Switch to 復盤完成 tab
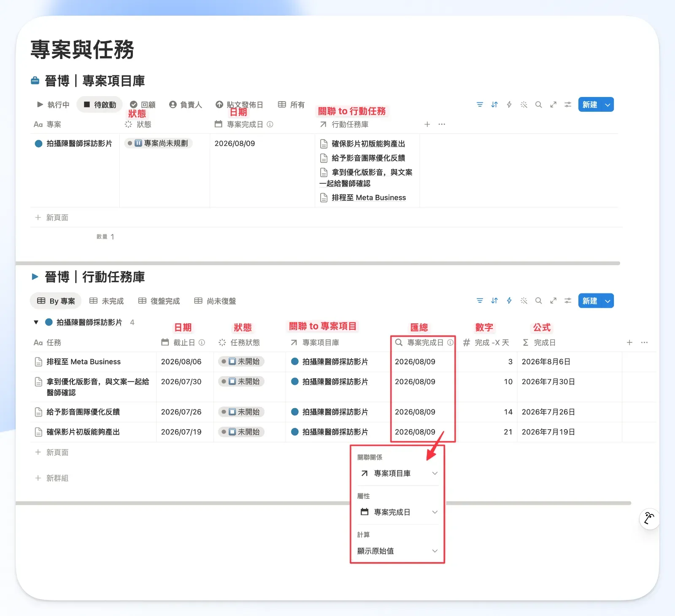Viewport: 675px width, 616px height. (x=159, y=301)
